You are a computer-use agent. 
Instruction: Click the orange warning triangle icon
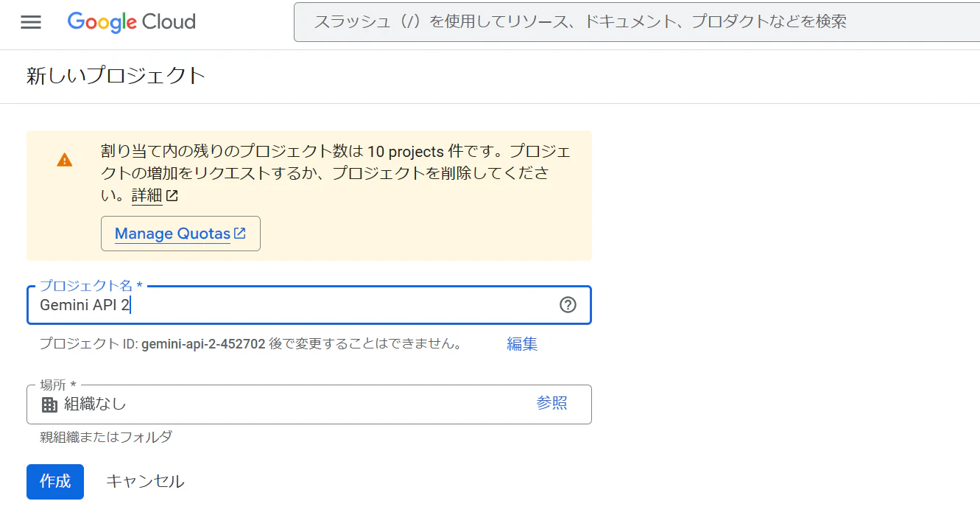point(65,160)
